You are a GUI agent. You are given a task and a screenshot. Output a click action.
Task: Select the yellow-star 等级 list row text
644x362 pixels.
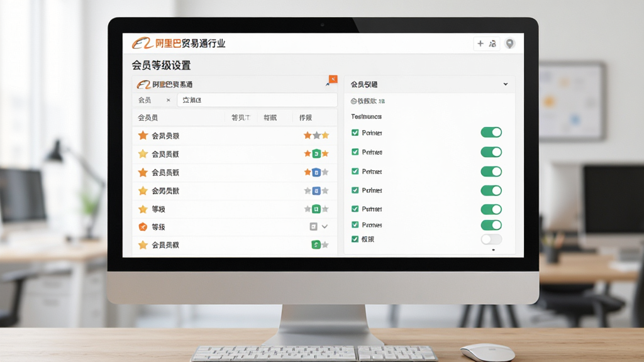click(x=158, y=209)
